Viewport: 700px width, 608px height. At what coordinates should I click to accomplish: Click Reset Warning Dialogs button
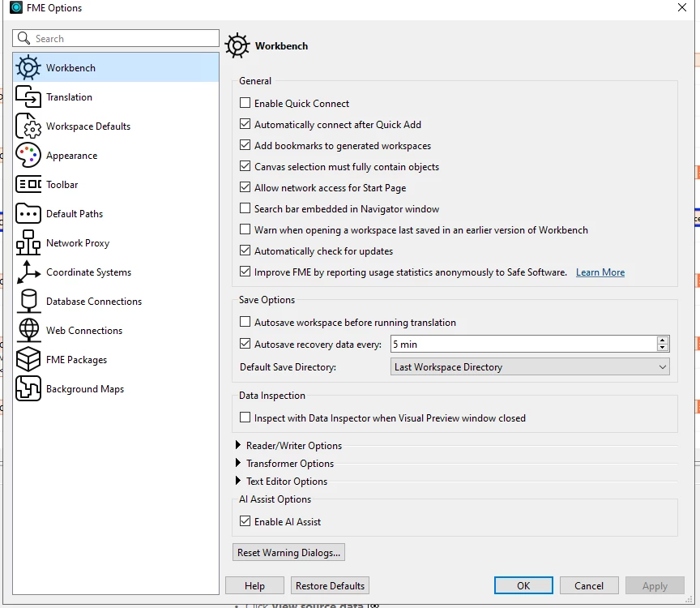click(289, 553)
